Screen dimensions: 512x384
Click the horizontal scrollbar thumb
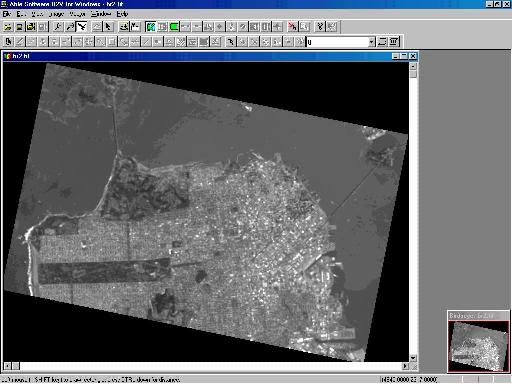coord(16,366)
